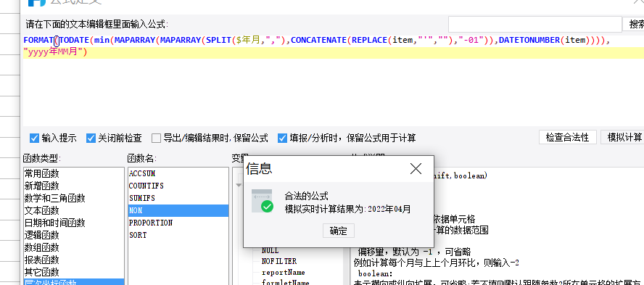Click the 检查合法性 button
644x285 pixels.
(x=568, y=137)
